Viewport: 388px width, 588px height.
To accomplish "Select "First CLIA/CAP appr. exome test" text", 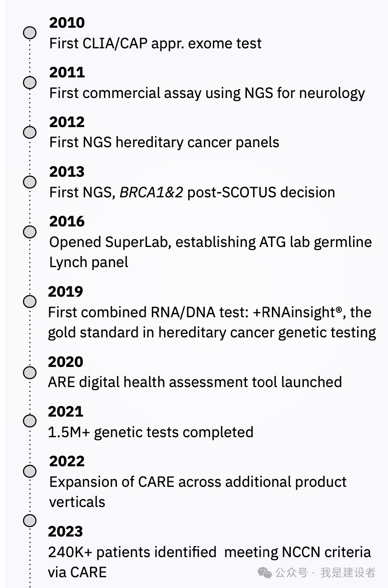I will (x=155, y=43).
